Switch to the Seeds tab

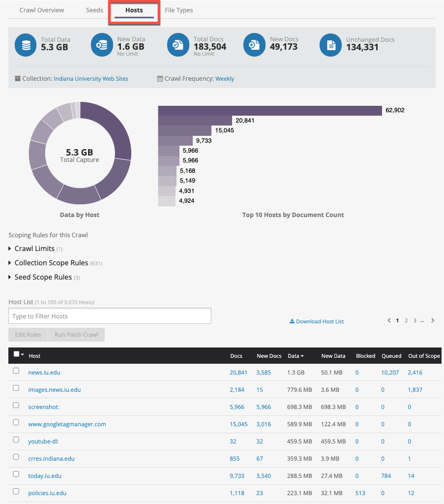pos(94,10)
